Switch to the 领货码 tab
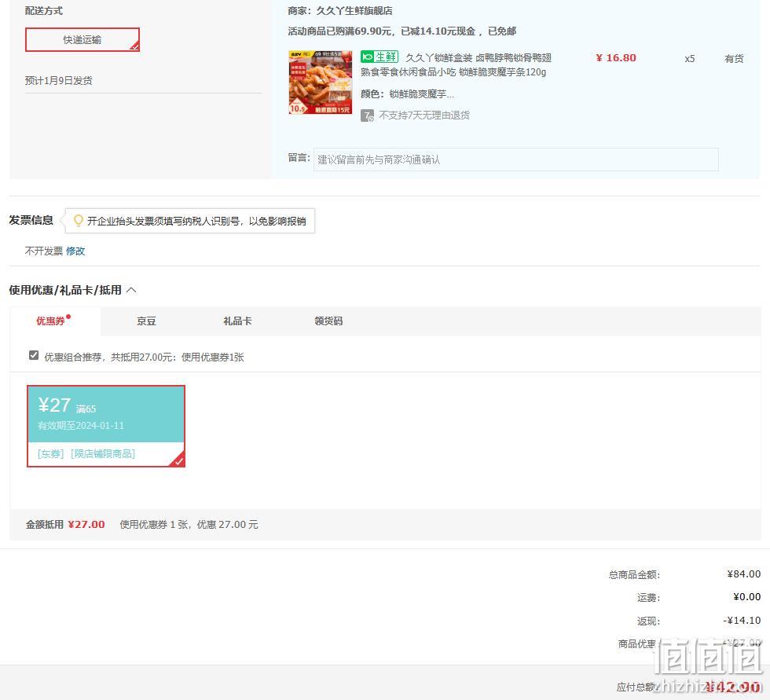This screenshot has height=700, width=770. (328, 321)
